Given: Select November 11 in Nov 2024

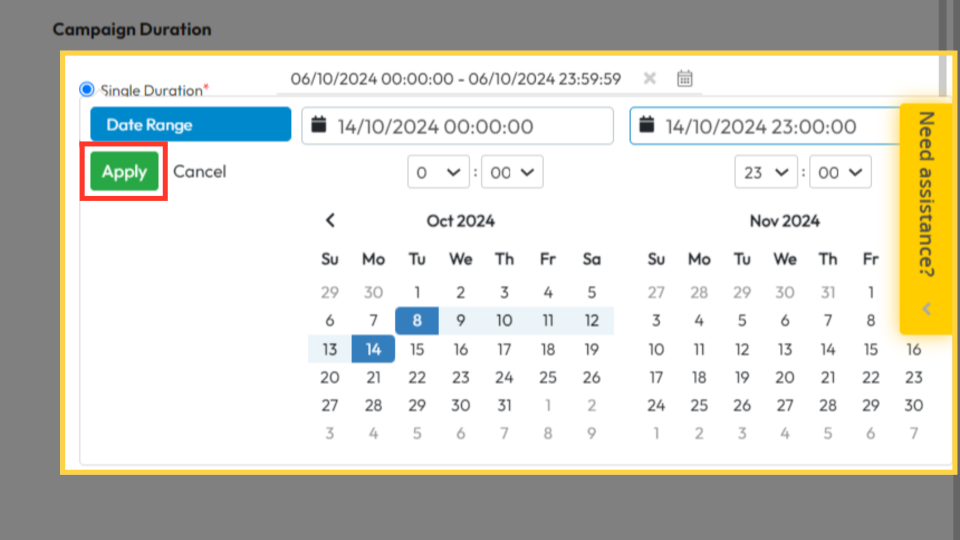Looking at the screenshot, I should pos(699,349).
